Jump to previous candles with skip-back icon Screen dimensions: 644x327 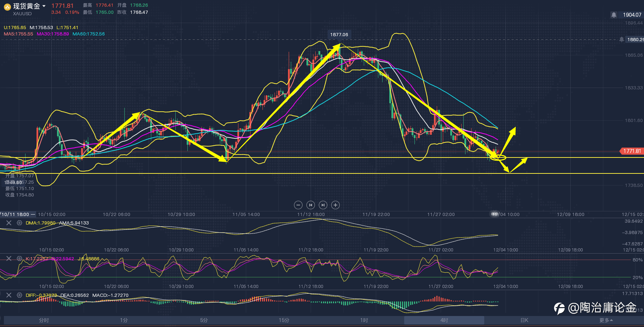(311, 205)
